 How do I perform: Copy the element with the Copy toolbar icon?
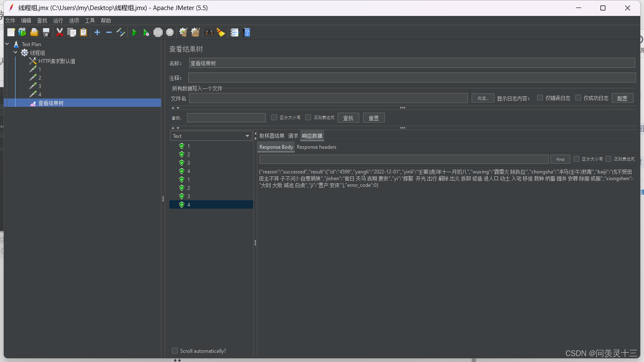[72, 32]
